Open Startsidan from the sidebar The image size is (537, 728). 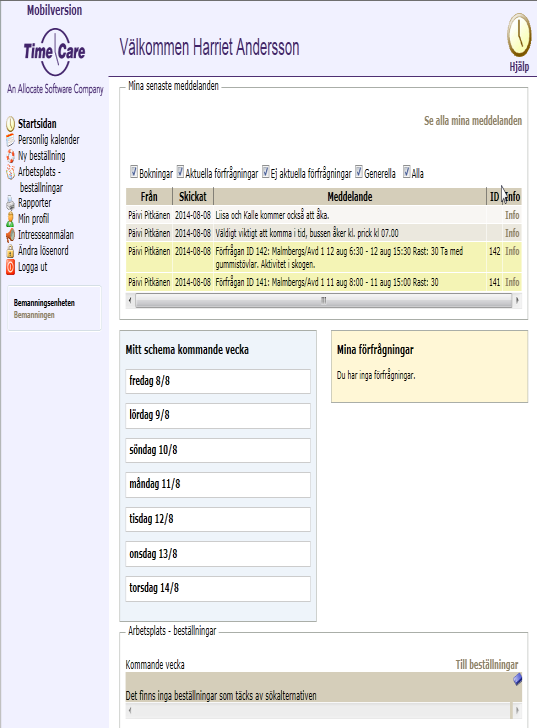37,124
